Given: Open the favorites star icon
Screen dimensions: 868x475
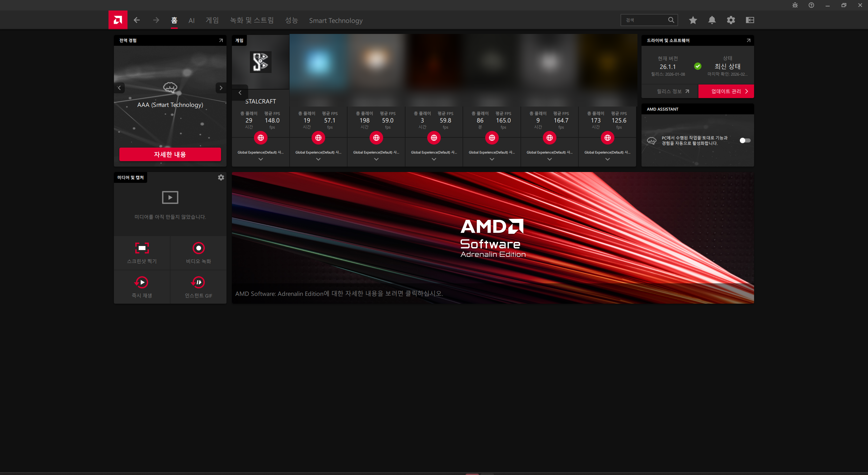Looking at the screenshot, I should 693,20.
